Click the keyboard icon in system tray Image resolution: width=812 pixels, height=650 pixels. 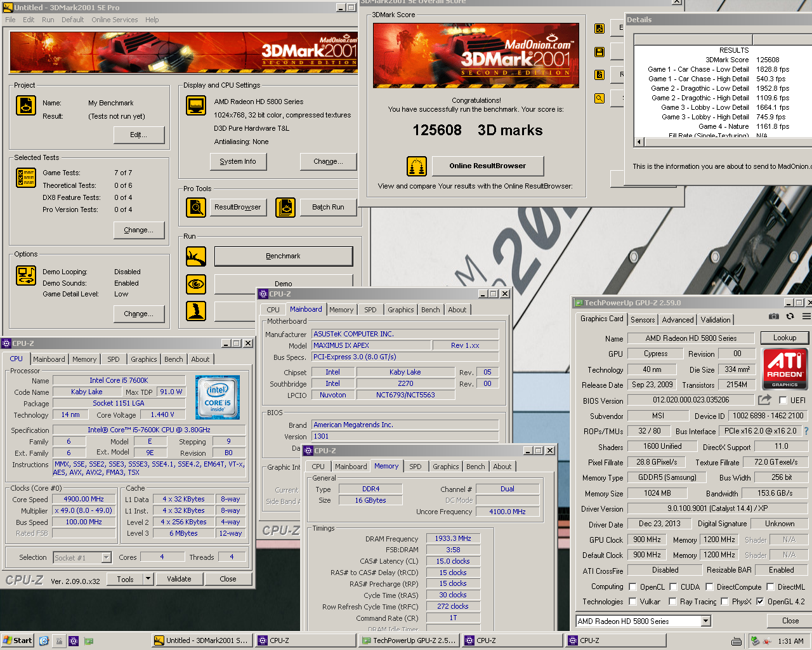coord(736,641)
